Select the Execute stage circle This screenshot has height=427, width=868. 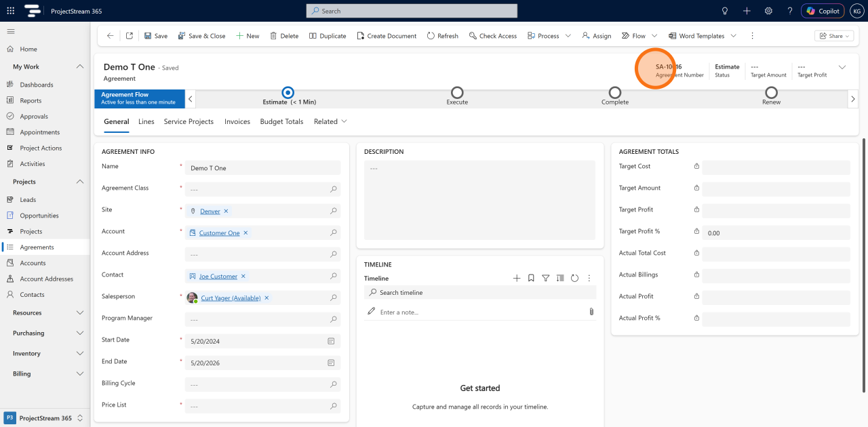tap(457, 92)
